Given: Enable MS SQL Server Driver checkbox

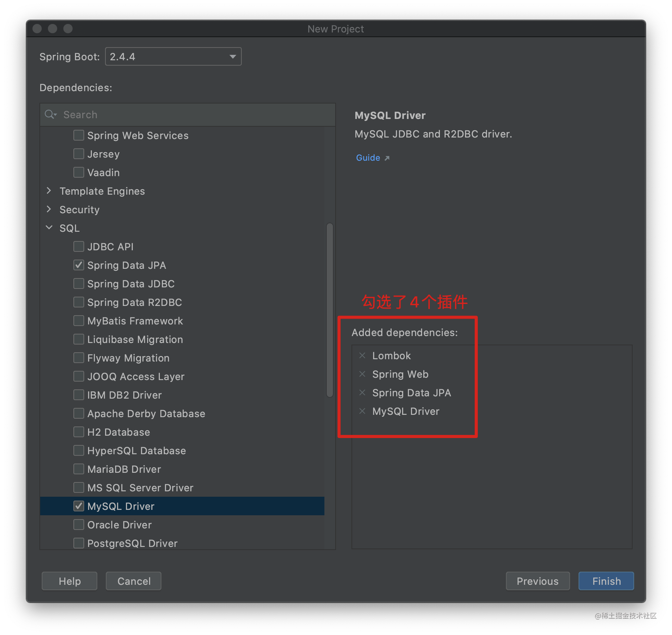Looking at the screenshot, I should [79, 487].
